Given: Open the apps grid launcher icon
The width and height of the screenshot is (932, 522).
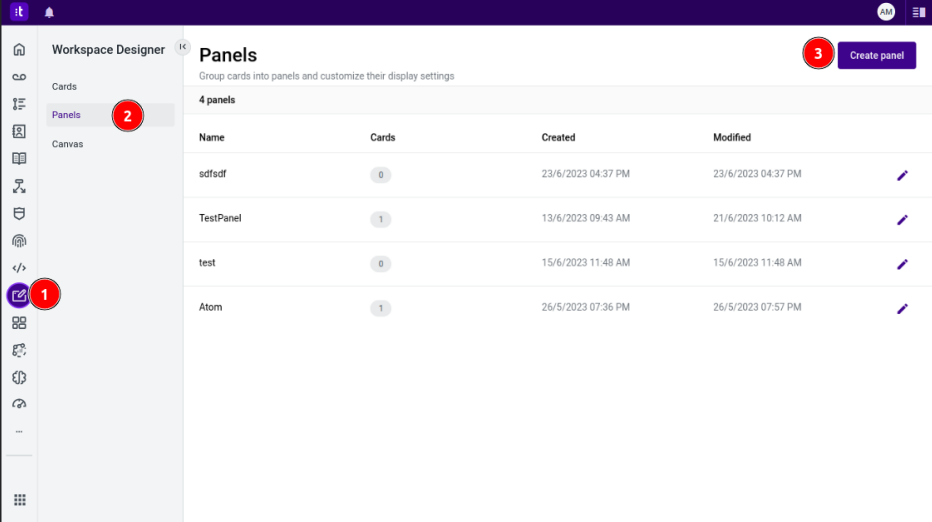Looking at the screenshot, I should 19,500.
